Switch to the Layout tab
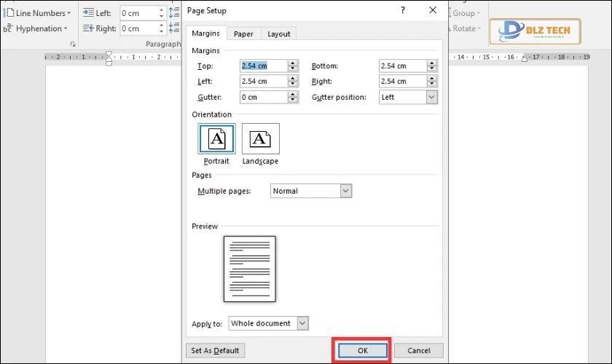612x364 pixels. pyautogui.click(x=278, y=33)
